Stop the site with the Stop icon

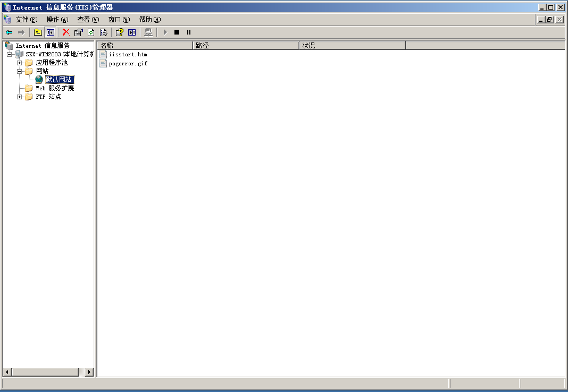pos(177,32)
